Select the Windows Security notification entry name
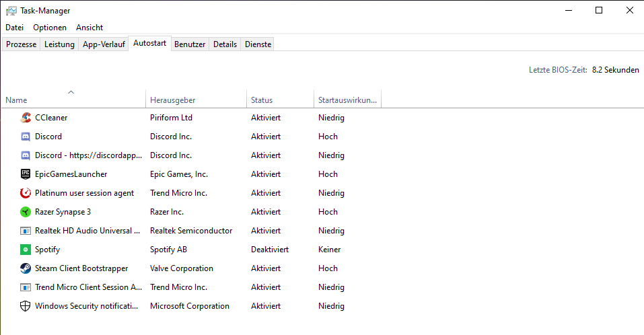Image resolution: width=644 pixels, height=335 pixels. (86, 306)
